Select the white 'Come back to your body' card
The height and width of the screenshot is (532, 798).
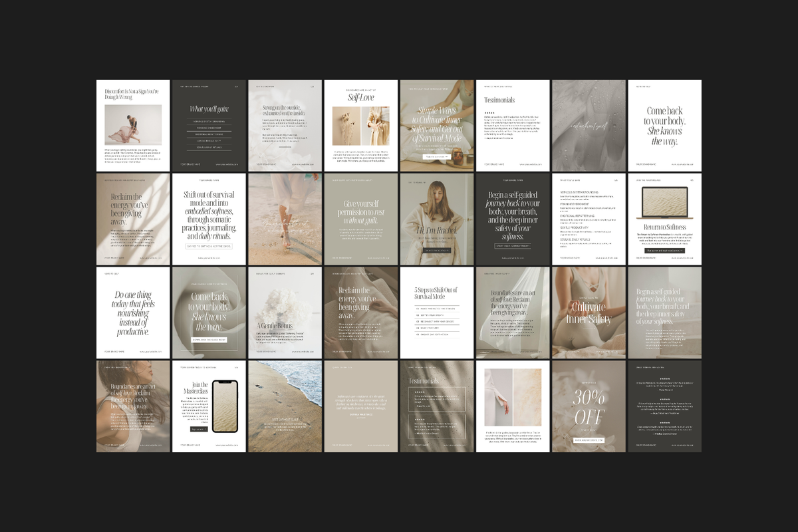point(664,126)
